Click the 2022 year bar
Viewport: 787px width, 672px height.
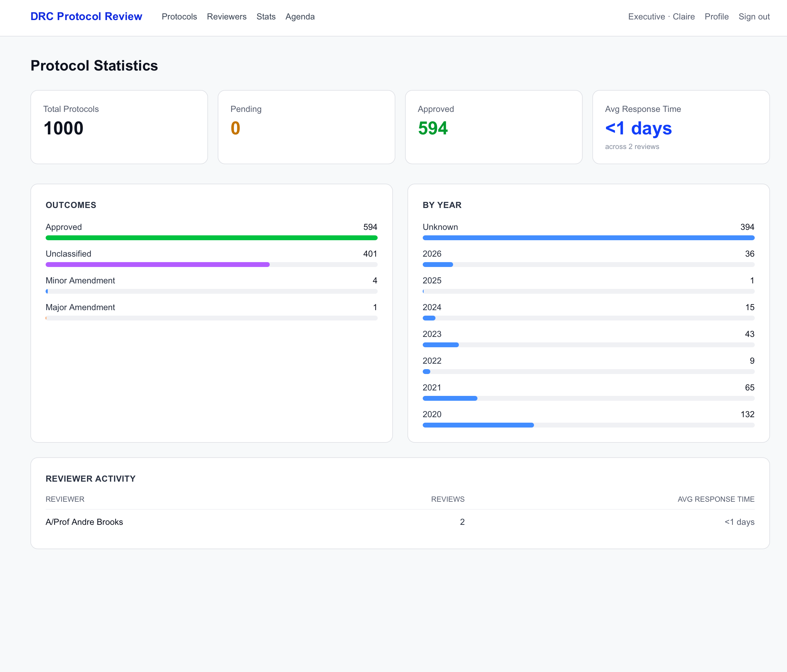[x=588, y=372]
